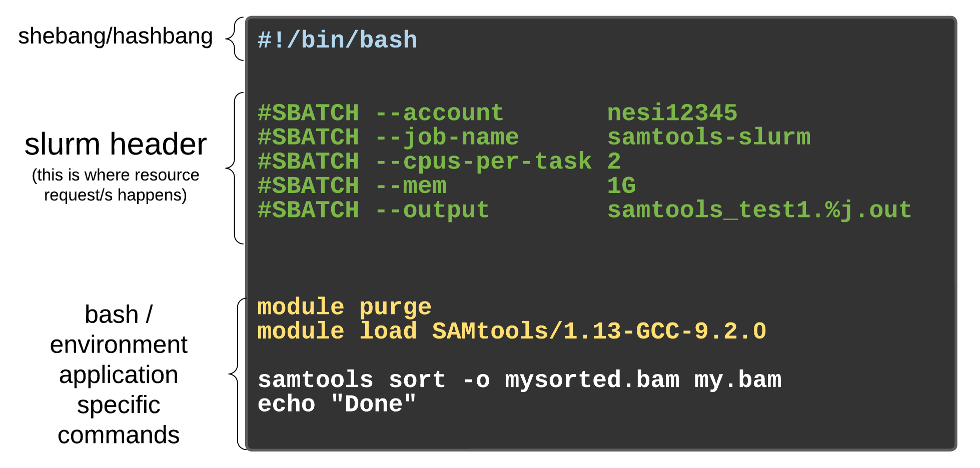Click the --cpus-per-task option
This screenshot has height=468, width=980.
[x=484, y=161]
